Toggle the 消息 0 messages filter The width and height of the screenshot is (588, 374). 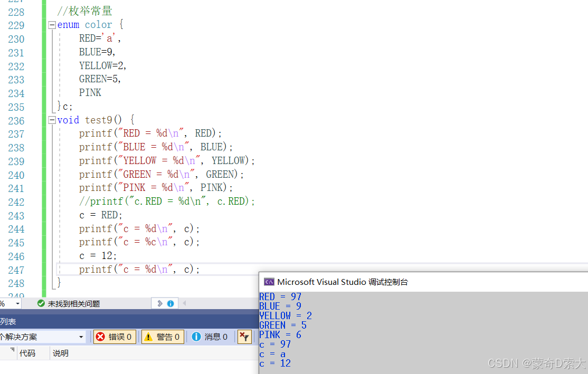point(210,337)
